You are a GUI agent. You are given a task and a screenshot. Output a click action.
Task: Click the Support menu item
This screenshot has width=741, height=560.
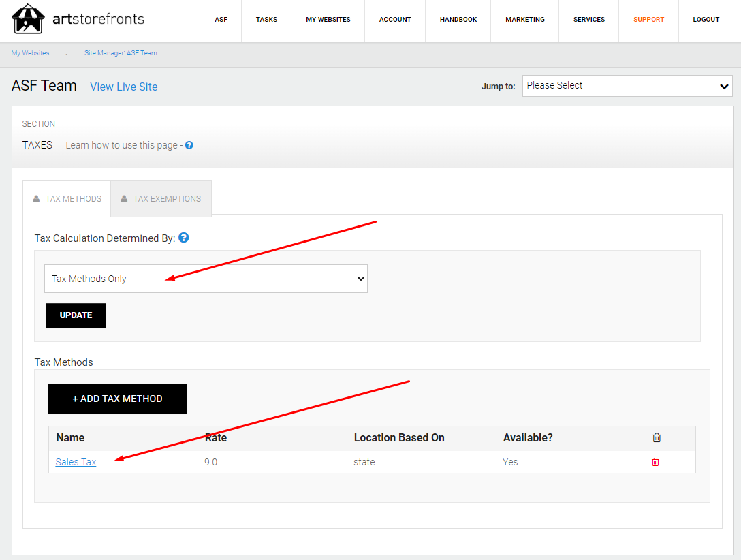[x=649, y=19]
